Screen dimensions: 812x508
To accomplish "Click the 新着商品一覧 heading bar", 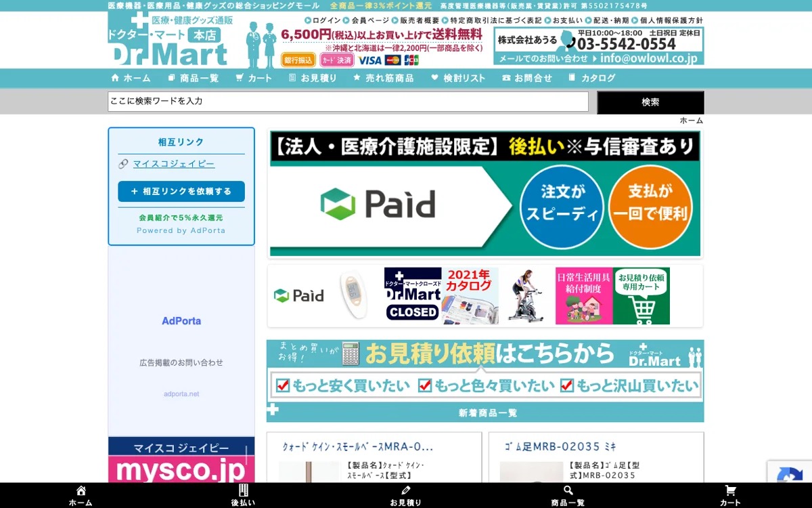I will [485, 412].
